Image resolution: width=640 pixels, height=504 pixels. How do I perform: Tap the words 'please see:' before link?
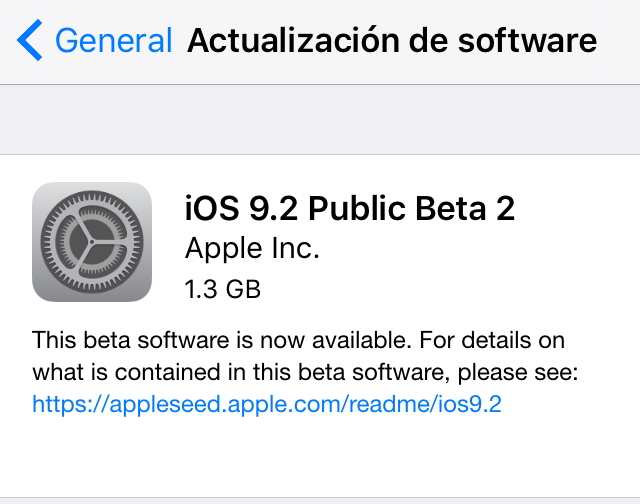[x=518, y=372]
